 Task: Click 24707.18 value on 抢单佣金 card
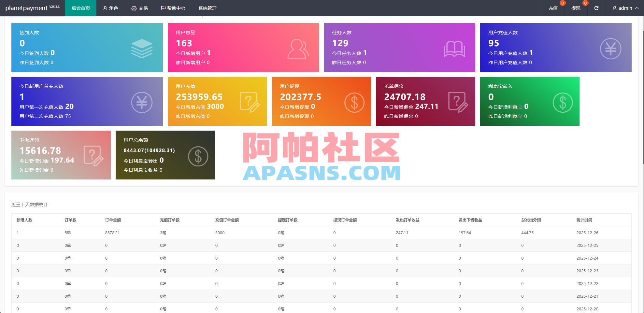coord(405,97)
